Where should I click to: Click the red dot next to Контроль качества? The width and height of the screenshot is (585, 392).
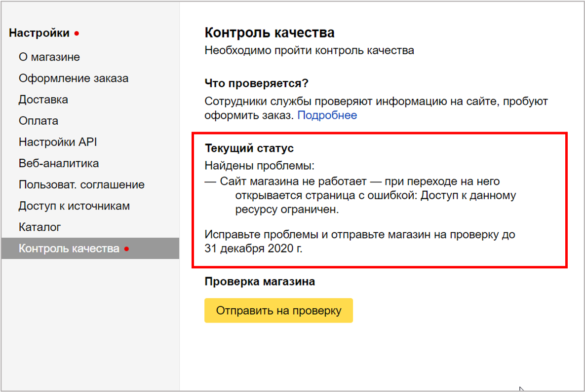pyautogui.click(x=126, y=249)
